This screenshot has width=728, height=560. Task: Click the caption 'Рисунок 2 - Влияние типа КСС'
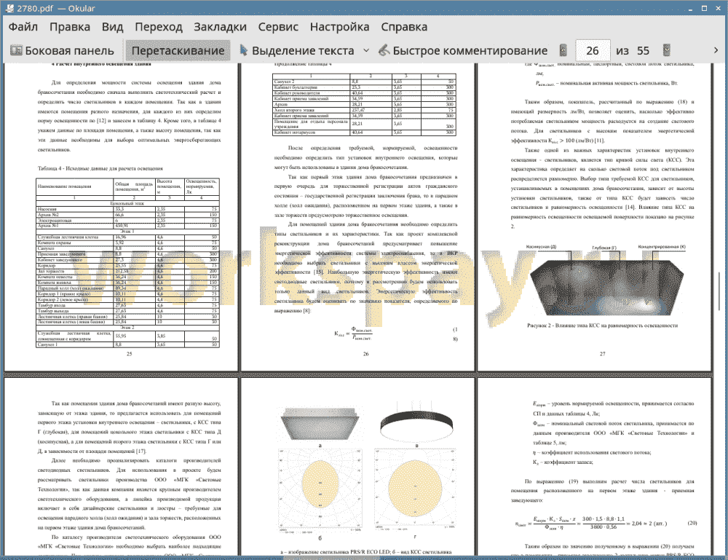pyautogui.click(x=602, y=326)
